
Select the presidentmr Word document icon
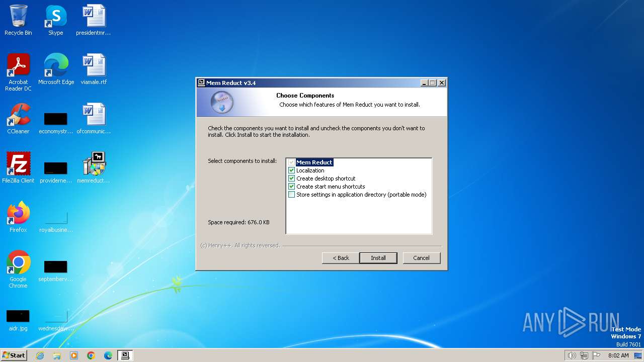[x=94, y=20]
